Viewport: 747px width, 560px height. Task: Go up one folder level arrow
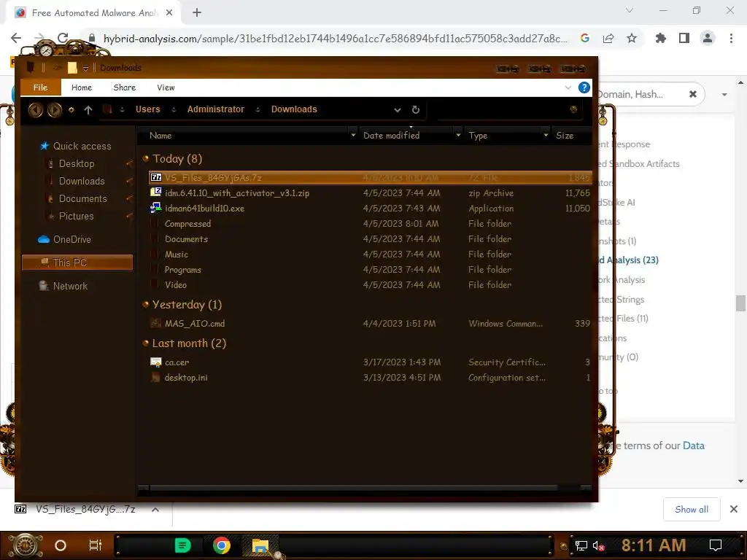pyautogui.click(x=88, y=110)
